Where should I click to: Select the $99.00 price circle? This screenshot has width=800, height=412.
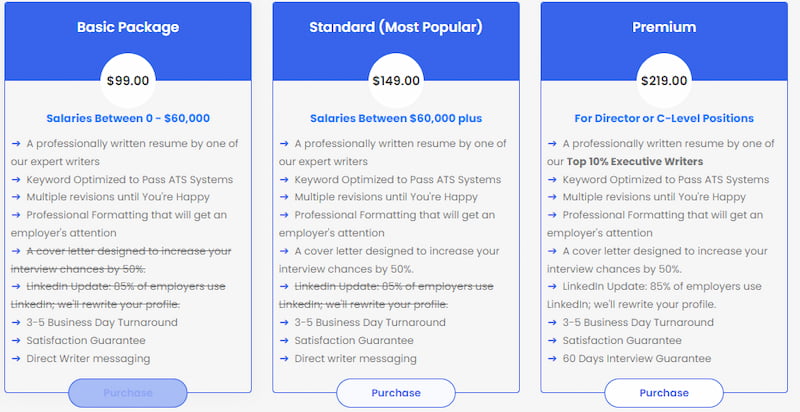128,81
